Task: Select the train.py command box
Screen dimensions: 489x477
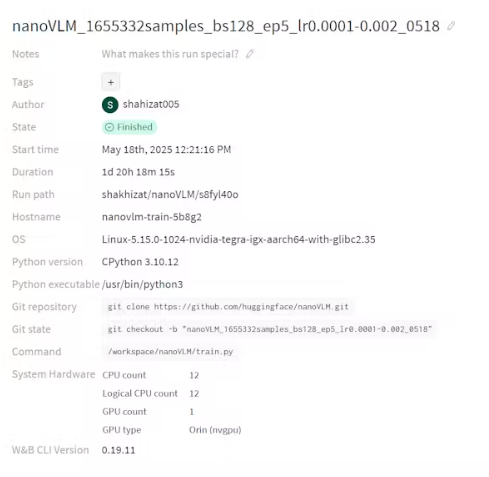Action: [170, 352]
